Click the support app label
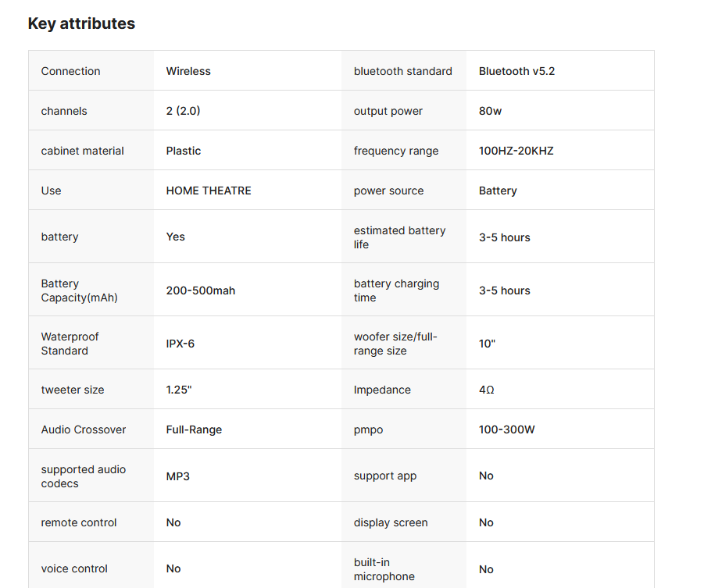The width and height of the screenshot is (704, 588). pyautogui.click(x=385, y=476)
